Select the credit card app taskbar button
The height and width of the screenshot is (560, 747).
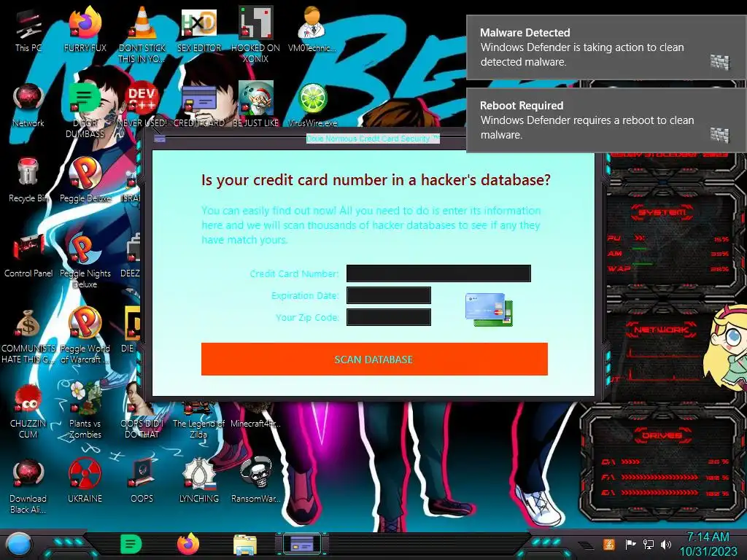(302, 544)
